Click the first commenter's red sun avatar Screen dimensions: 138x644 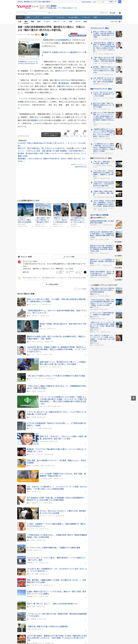(x=19, y=262)
